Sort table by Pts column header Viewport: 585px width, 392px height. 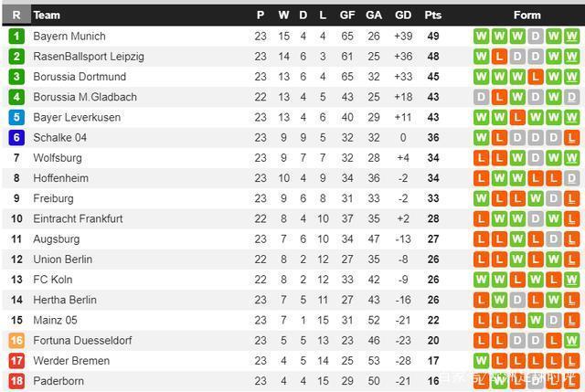click(x=432, y=16)
